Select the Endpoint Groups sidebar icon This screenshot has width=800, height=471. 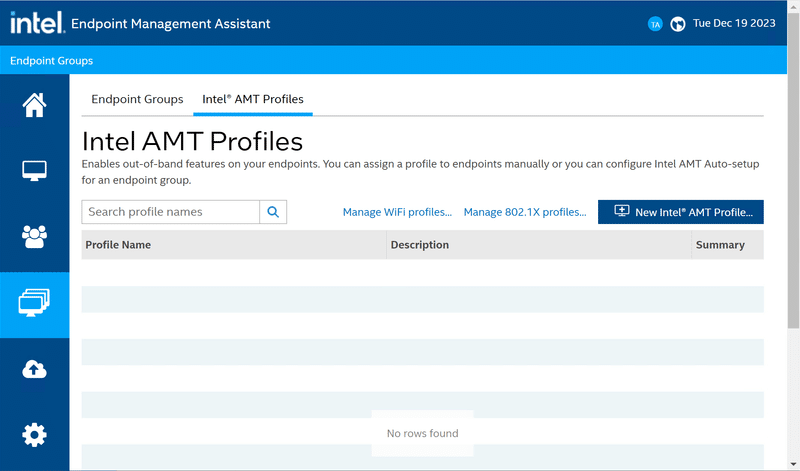[x=34, y=302]
